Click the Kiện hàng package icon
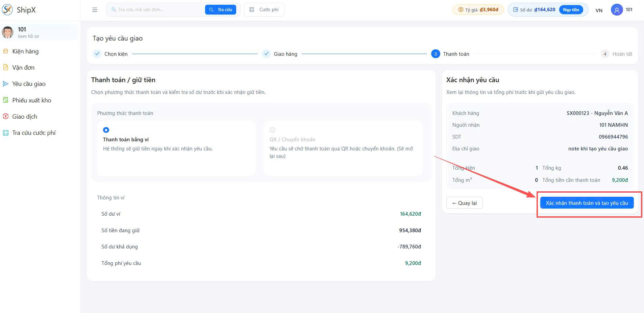Screen dimensions: 644x313 6,51
